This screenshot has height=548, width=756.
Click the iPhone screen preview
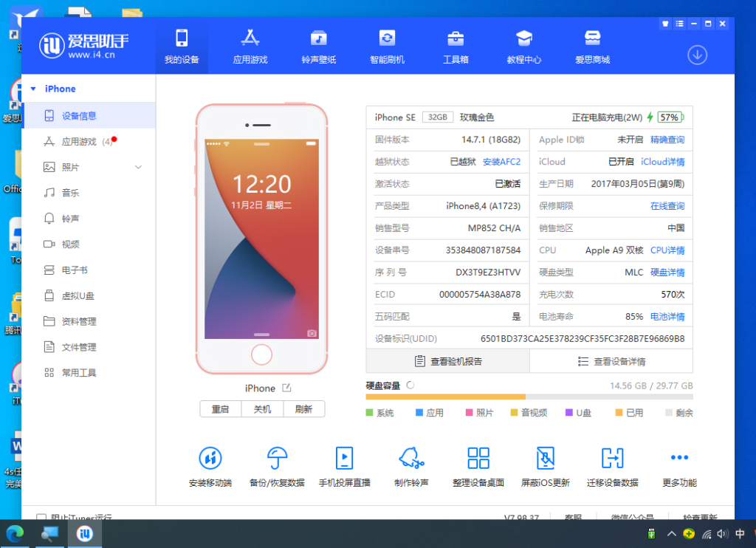(x=261, y=239)
